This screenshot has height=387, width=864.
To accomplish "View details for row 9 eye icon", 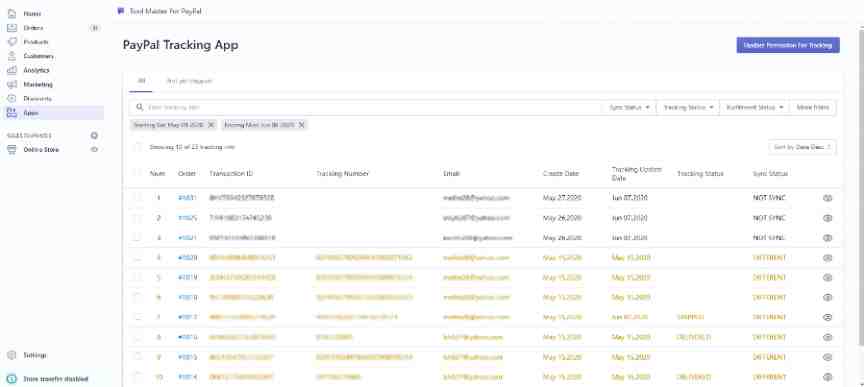I will click(827, 357).
